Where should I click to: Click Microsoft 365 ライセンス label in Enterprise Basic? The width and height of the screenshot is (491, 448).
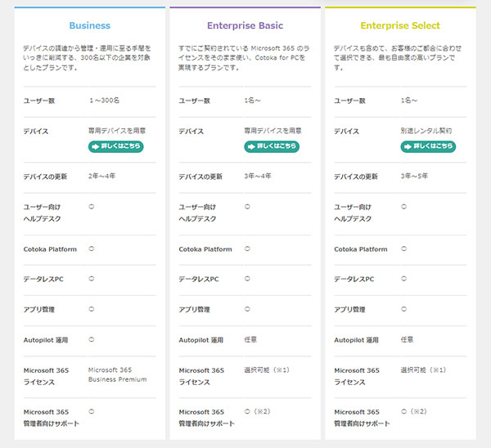(201, 376)
